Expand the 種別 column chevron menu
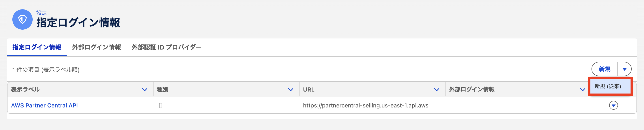 tap(290, 90)
